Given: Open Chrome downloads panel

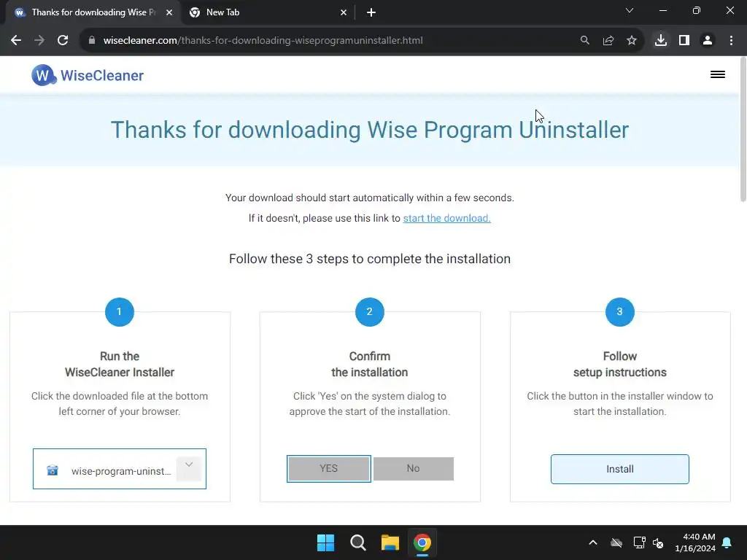Looking at the screenshot, I should (x=661, y=41).
